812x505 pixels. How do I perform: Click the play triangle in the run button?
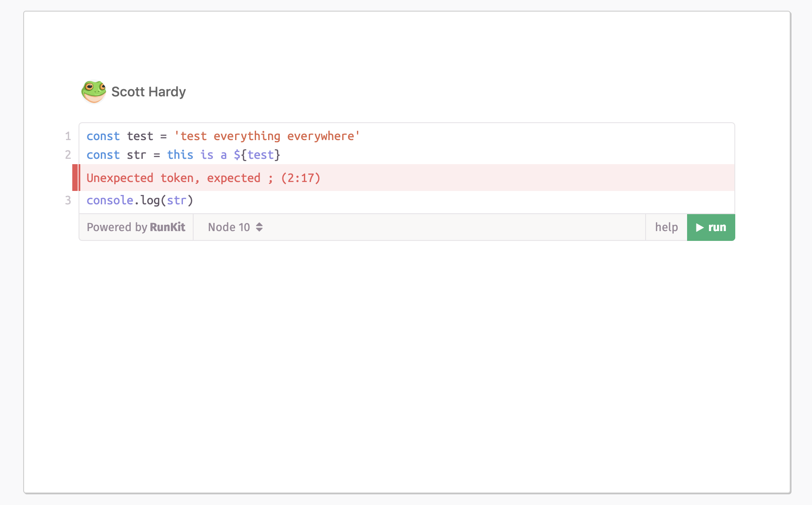700,228
